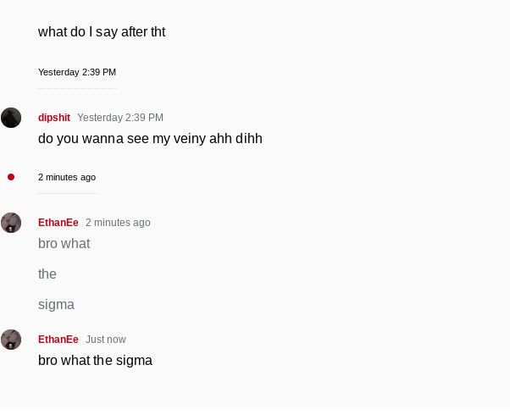Open EthanEe's avatar beside 2 minutes ago message
510x420 pixels.
pyautogui.click(x=11, y=223)
